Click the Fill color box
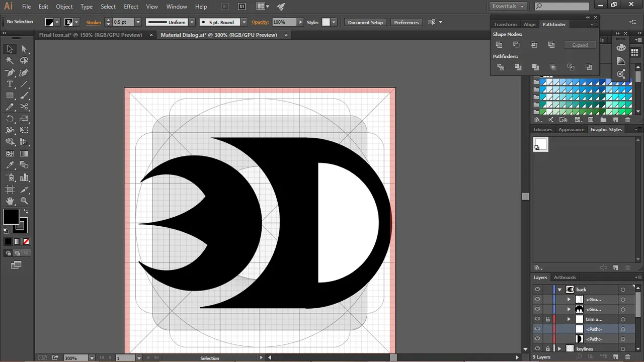 pos(11,217)
